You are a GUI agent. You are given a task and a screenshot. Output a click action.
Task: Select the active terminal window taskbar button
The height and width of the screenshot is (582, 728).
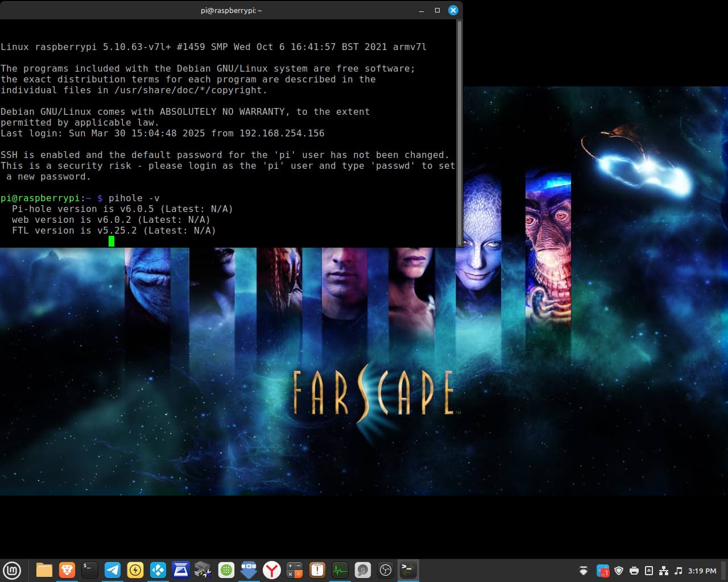(408, 570)
